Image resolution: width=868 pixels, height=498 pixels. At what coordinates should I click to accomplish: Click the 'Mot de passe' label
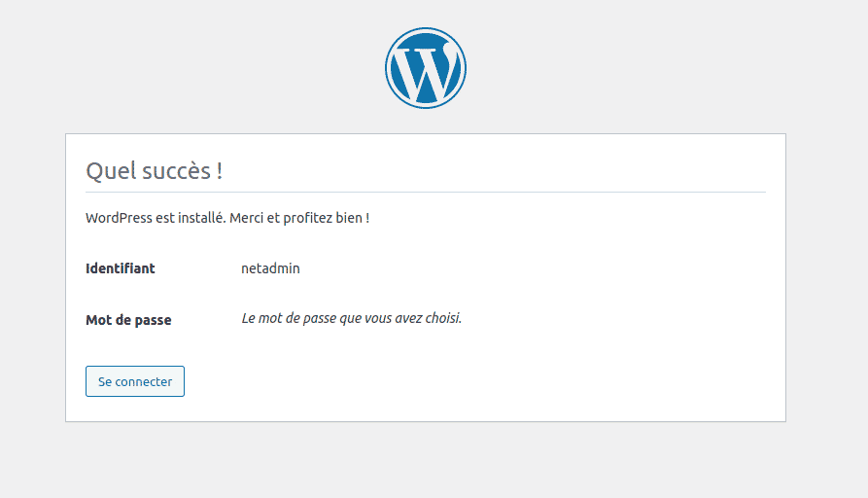128,320
